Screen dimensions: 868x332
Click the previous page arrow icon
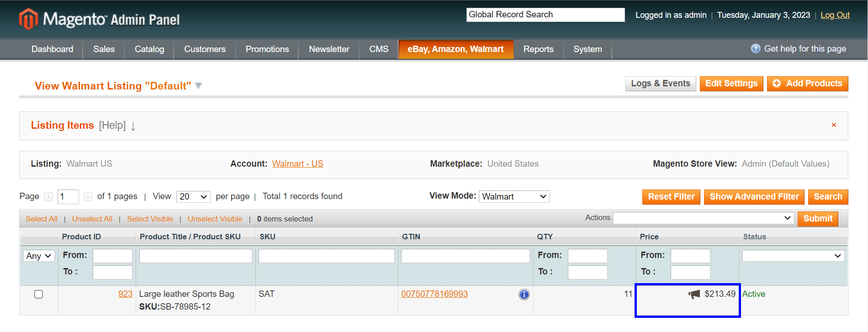[x=48, y=197]
